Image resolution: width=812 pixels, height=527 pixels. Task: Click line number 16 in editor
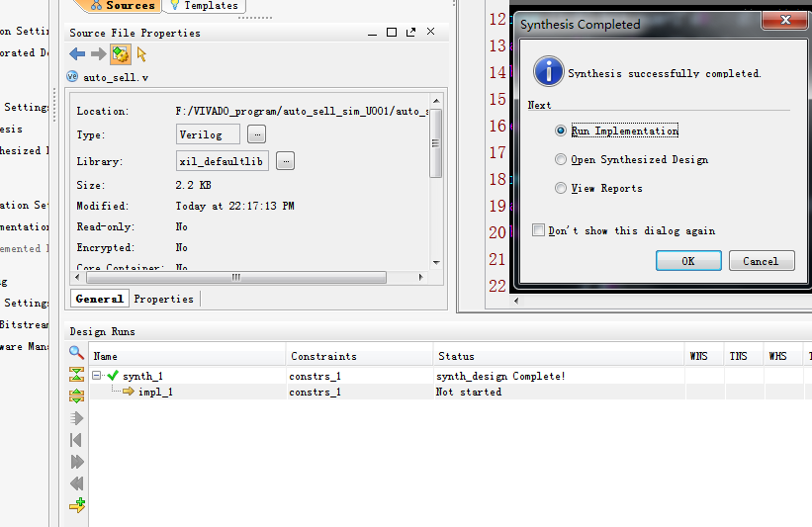[x=497, y=126]
